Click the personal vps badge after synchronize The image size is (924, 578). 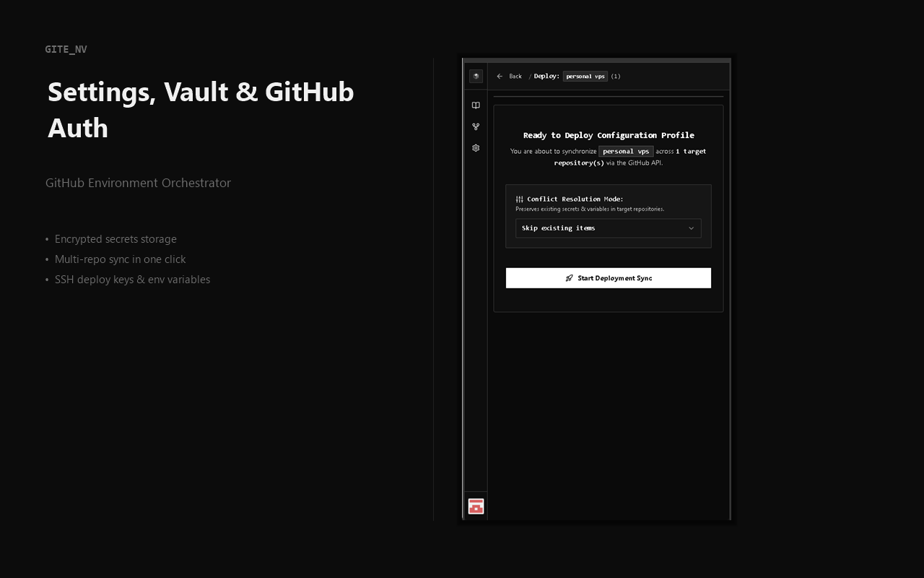626,152
